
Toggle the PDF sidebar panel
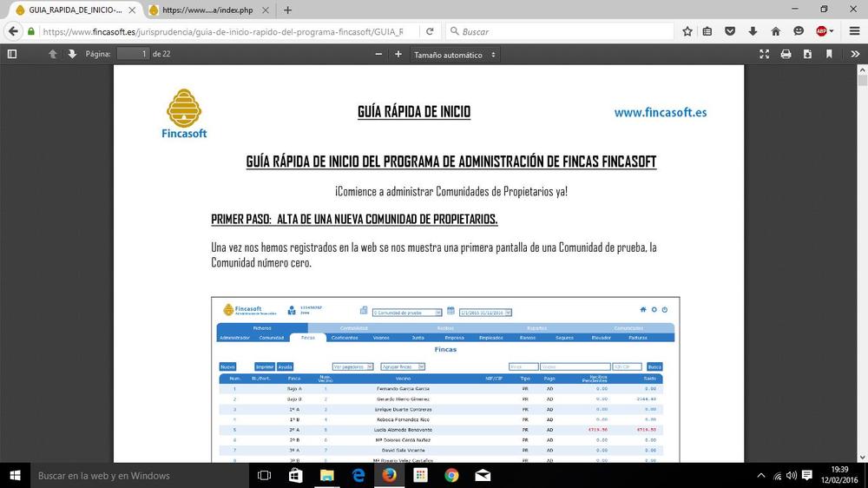pyautogui.click(x=12, y=54)
